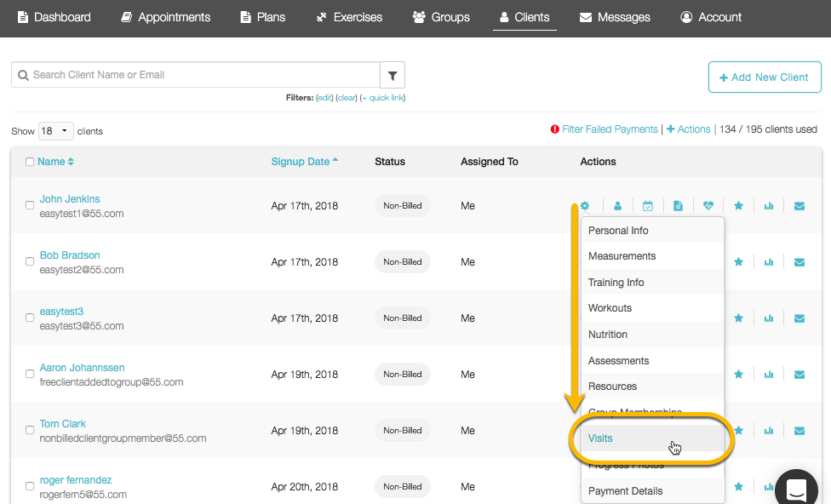The image size is (831, 504).
Task: Click the heart rate assessment icon for John Jenkins
Action: (708, 205)
